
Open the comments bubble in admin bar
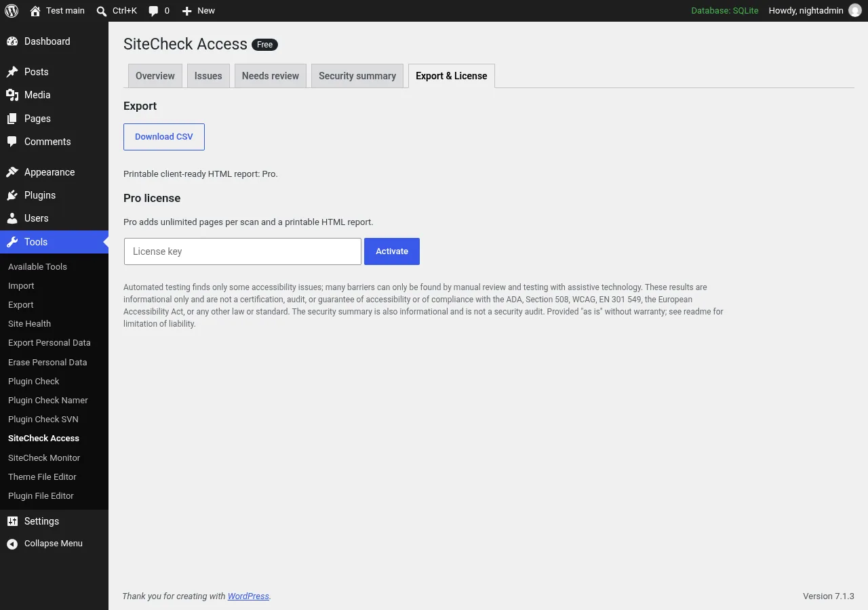154,11
